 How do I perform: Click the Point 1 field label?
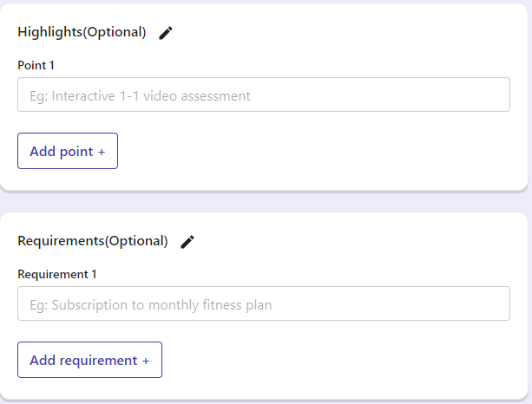36,65
